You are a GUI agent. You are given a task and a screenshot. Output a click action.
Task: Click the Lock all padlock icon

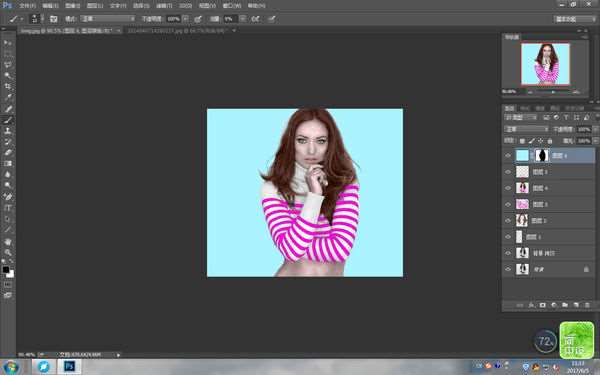click(550, 141)
